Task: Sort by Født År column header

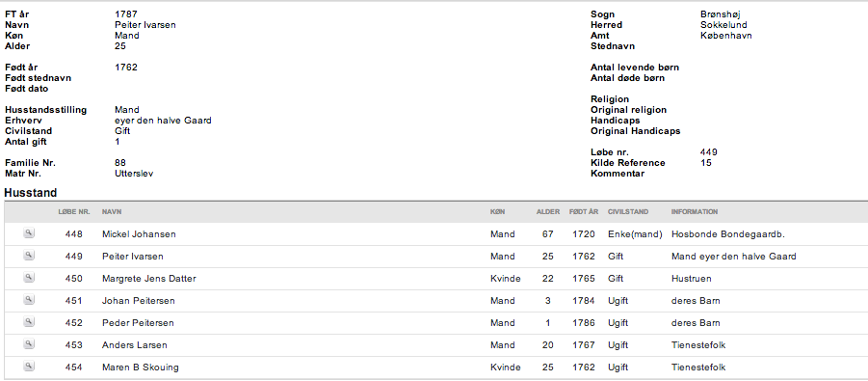Action: 584,212
